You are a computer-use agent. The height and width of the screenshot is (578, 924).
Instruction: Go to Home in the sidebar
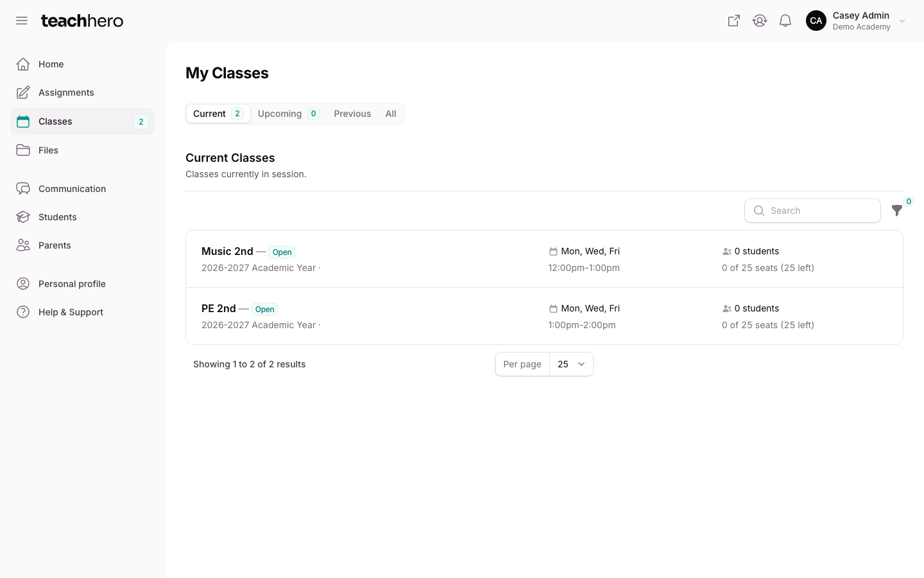click(x=82, y=64)
